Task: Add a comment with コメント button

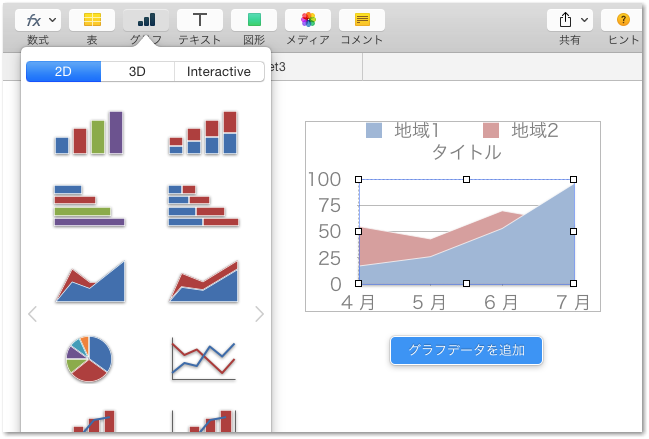Action: pyautogui.click(x=362, y=19)
